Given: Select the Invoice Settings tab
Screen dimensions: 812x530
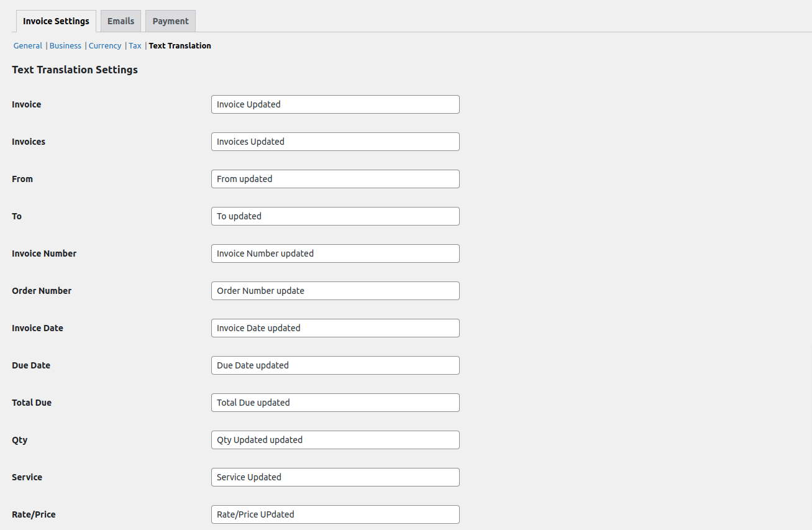Looking at the screenshot, I should pyautogui.click(x=55, y=21).
